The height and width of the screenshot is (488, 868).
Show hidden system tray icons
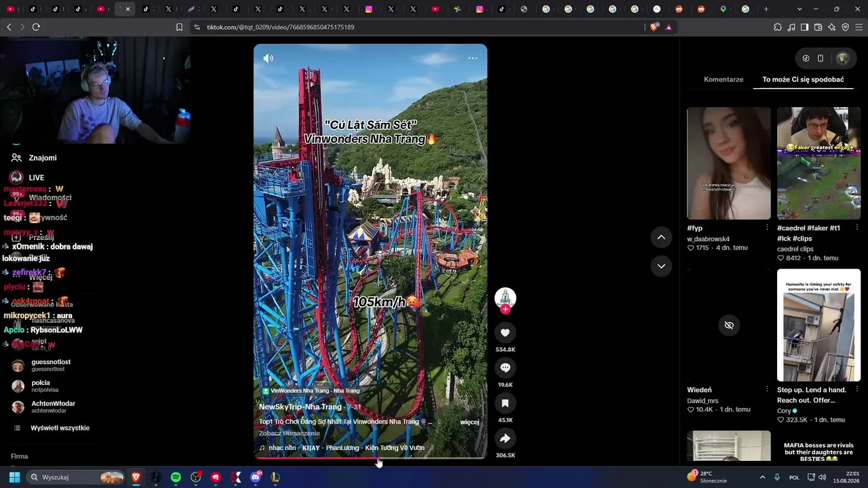click(x=762, y=477)
